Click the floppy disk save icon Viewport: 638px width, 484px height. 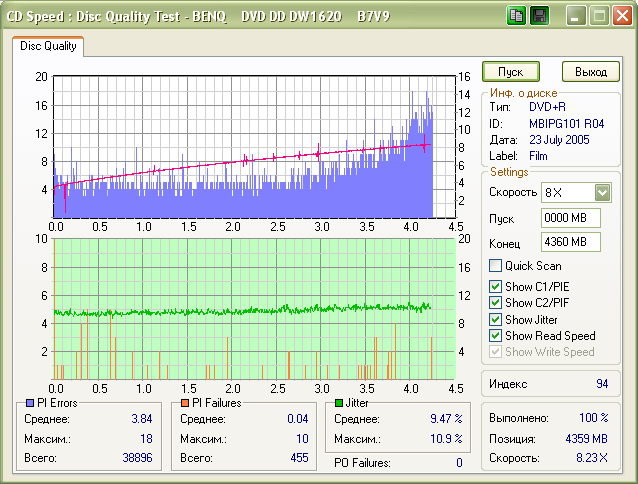point(539,16)
